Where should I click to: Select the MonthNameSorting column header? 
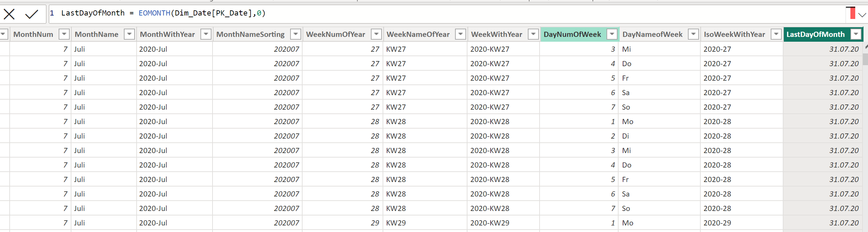pyautogui.click(x=250, y=34)
